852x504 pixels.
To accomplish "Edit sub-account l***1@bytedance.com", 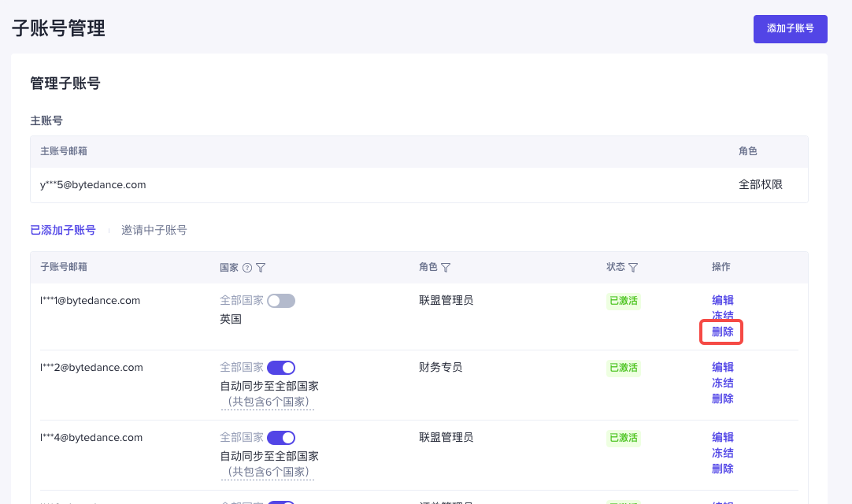I will (722, 301).
